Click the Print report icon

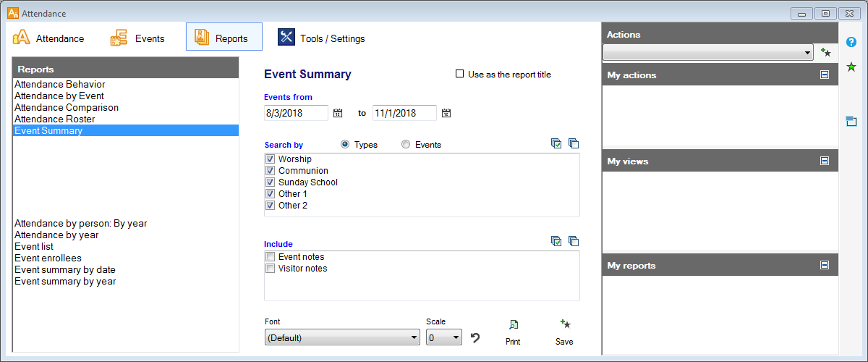pos(512,332)
